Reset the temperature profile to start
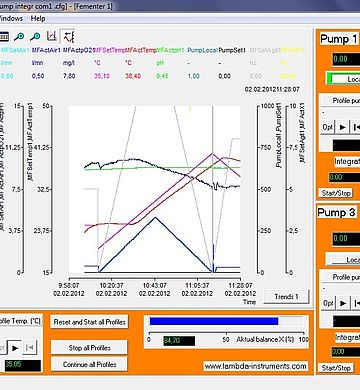 30,348
